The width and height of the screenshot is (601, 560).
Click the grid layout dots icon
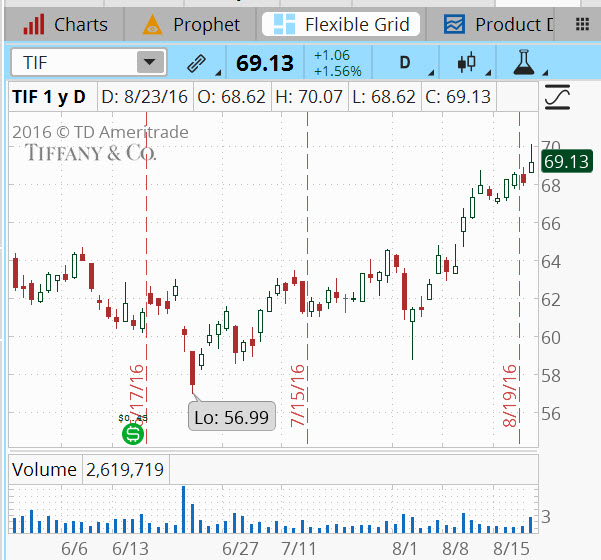(x=582, y=25)
